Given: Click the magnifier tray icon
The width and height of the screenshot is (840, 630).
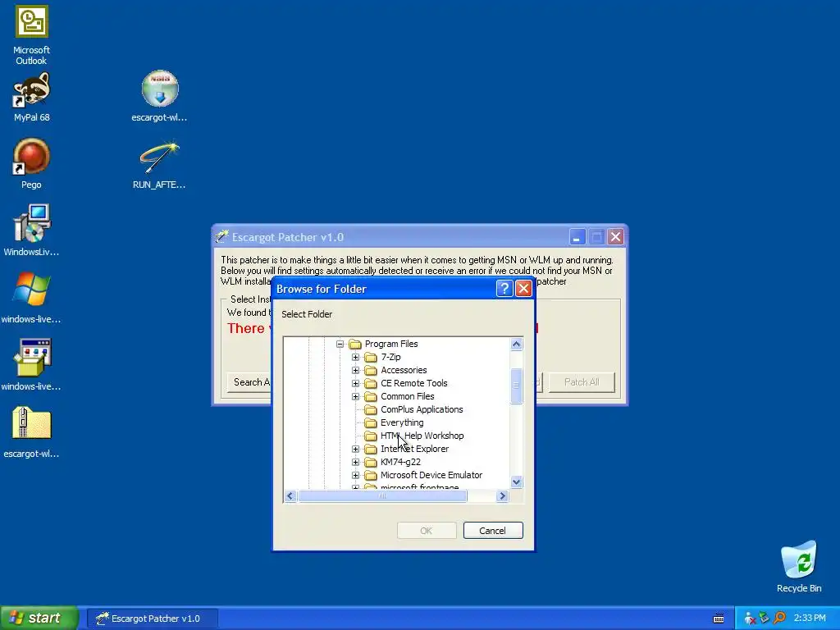Looking at the screenshot, I should (779, 619).
